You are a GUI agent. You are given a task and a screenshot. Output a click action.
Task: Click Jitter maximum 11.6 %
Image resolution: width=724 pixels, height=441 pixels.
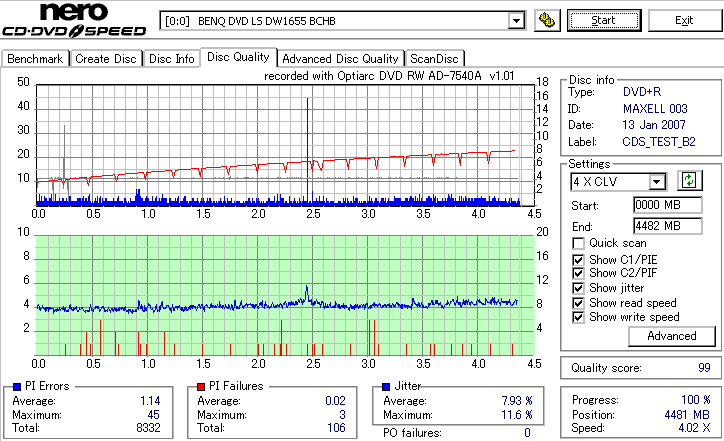tap(517, 415)
